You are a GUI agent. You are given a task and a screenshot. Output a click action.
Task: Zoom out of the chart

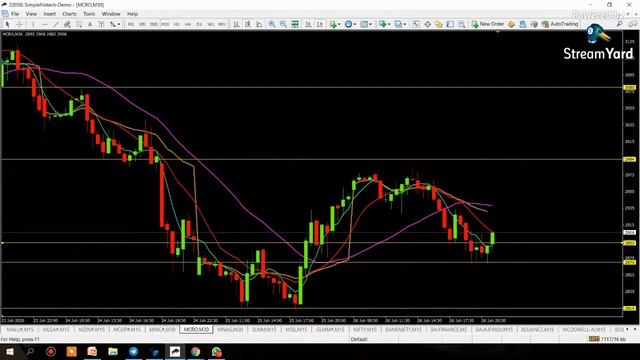[283, 24]
